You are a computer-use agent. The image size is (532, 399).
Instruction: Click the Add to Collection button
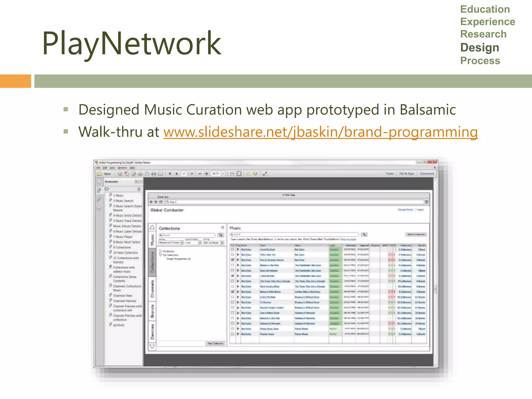[x=416, y=234]
